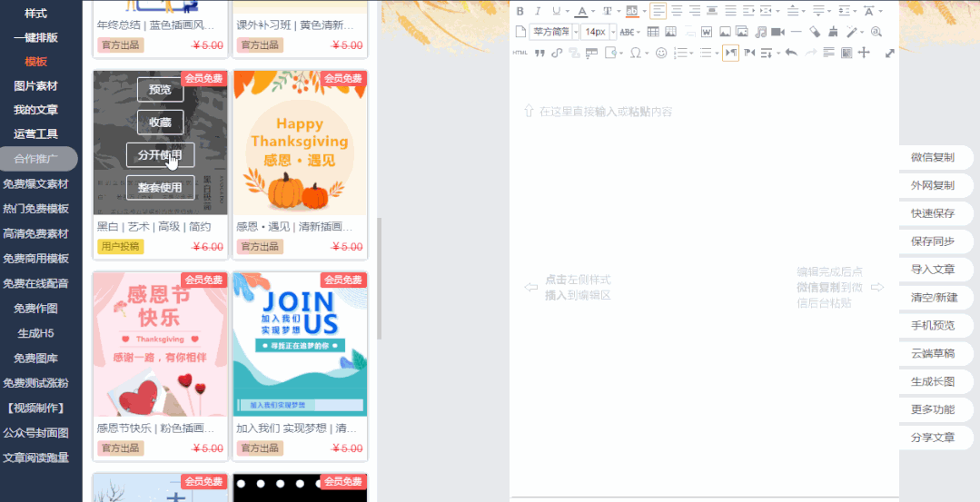
Task: Justify text on both sides
Action: click(x=730, y=11)
